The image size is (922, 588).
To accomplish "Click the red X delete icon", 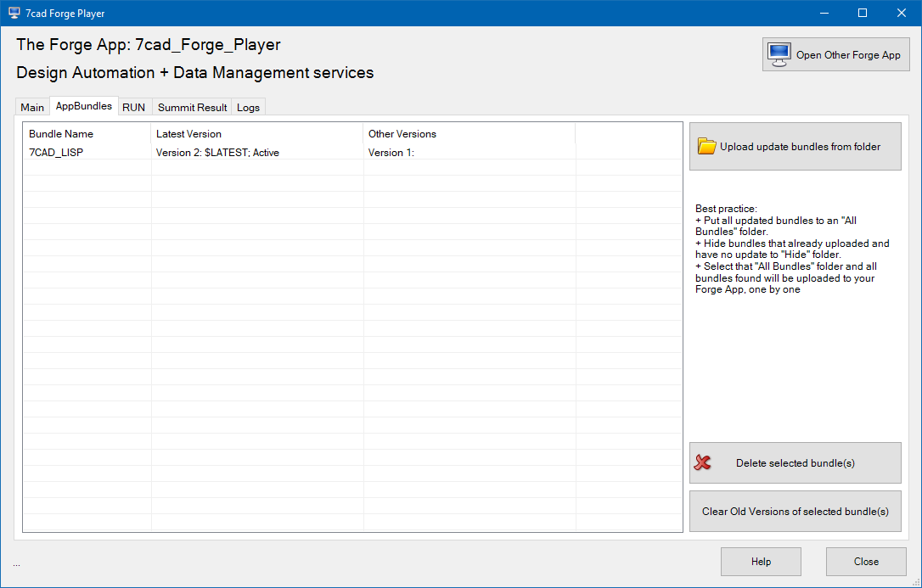I will [x=703, y=462].
